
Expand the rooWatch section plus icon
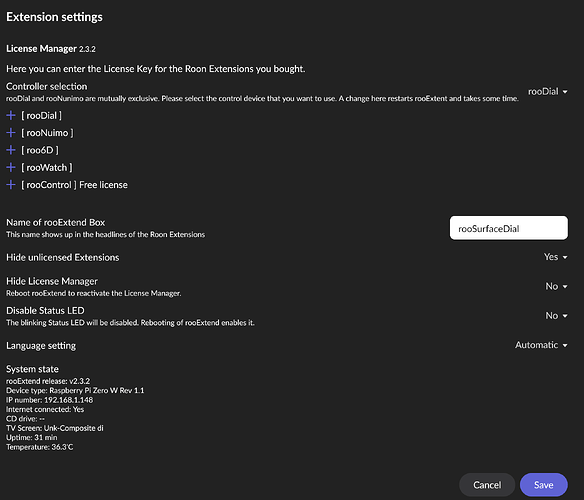coord(11,167)
